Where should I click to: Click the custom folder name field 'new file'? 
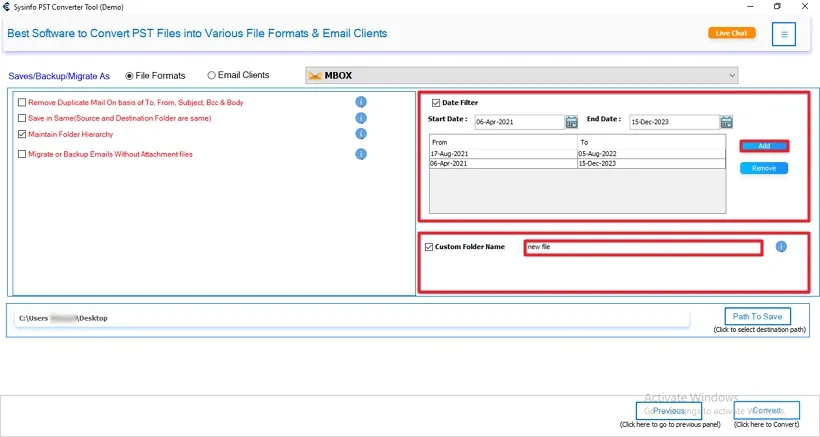coord(643,247)
